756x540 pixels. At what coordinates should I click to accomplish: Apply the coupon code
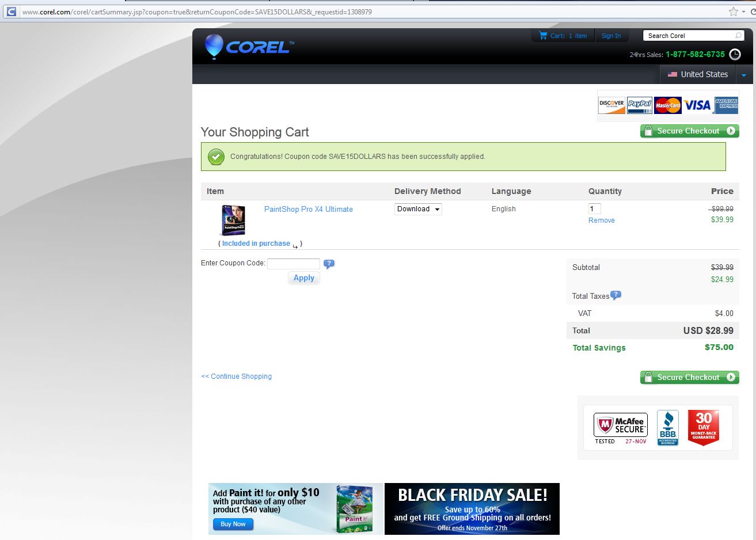304,278
